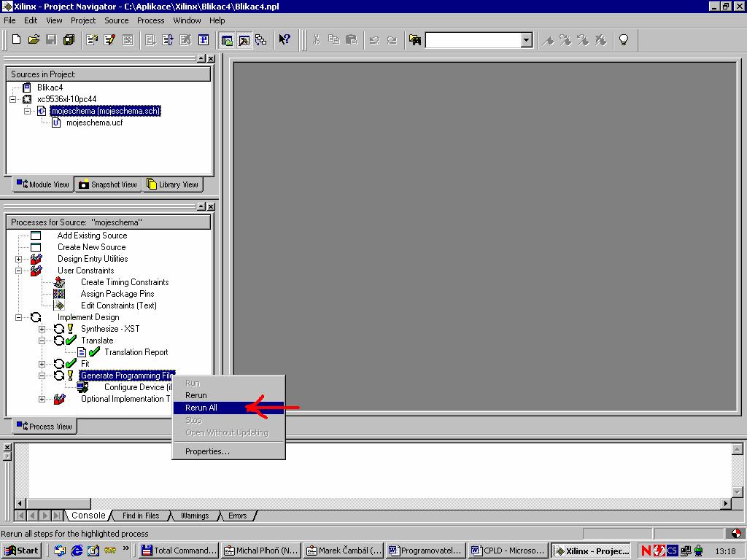This screenshot has width=747, height=560.
Task: Open Internet Explorer quick launch icon
Action: [76, 551]
